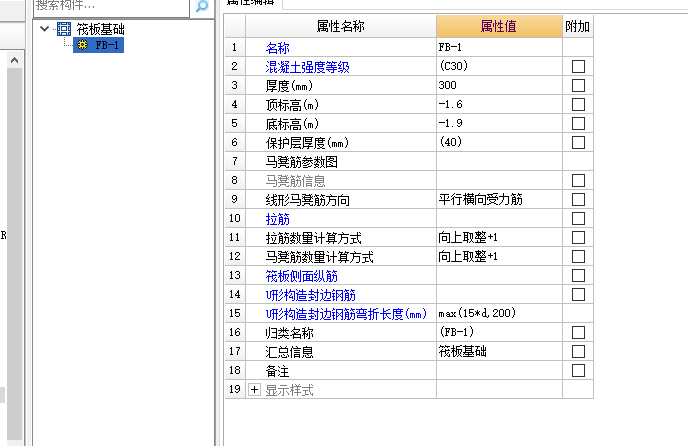Click the 附加 column header
The height and width of the screenshot is (446, 688).
point(577,26)
